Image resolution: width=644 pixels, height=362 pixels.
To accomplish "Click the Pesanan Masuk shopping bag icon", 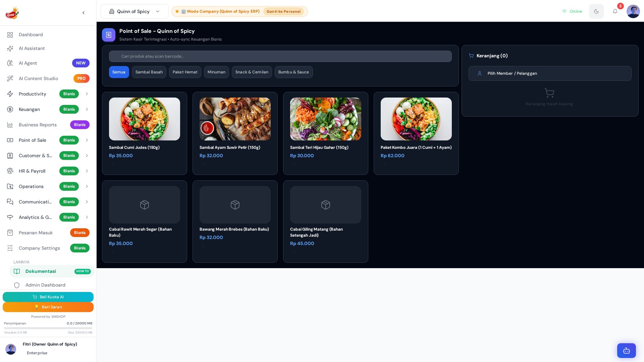I will tap(10, 233).
